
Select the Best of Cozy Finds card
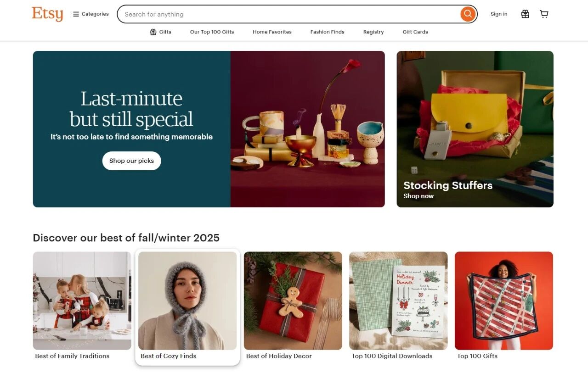tap(187, 306)
